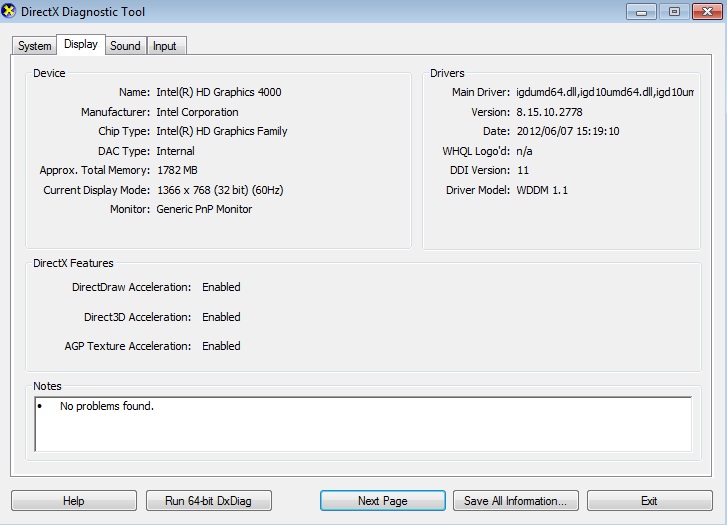Click driver model value 'WDDM 1.1'
This screenshot has width=727, height=525.
click(542, 190)
